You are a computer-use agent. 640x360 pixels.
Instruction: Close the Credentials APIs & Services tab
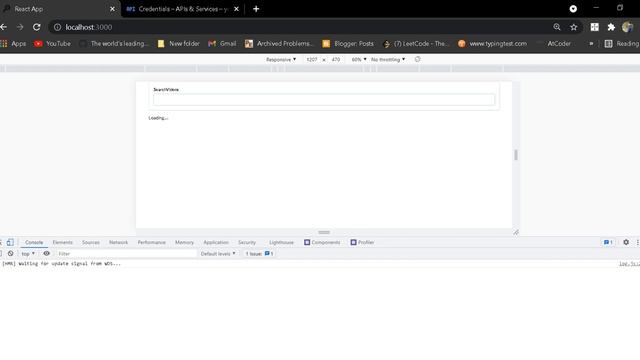pos(236,9)
